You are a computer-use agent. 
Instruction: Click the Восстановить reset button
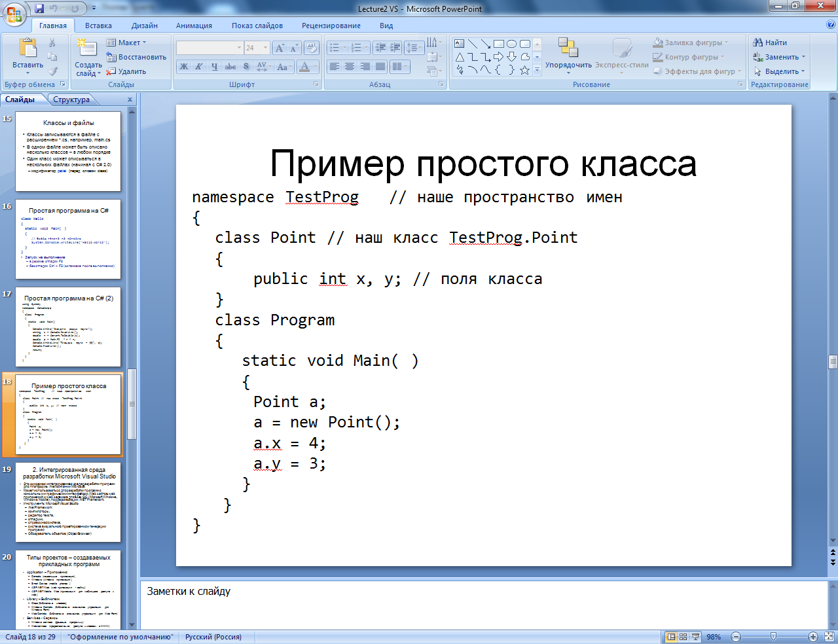point(136,57)
